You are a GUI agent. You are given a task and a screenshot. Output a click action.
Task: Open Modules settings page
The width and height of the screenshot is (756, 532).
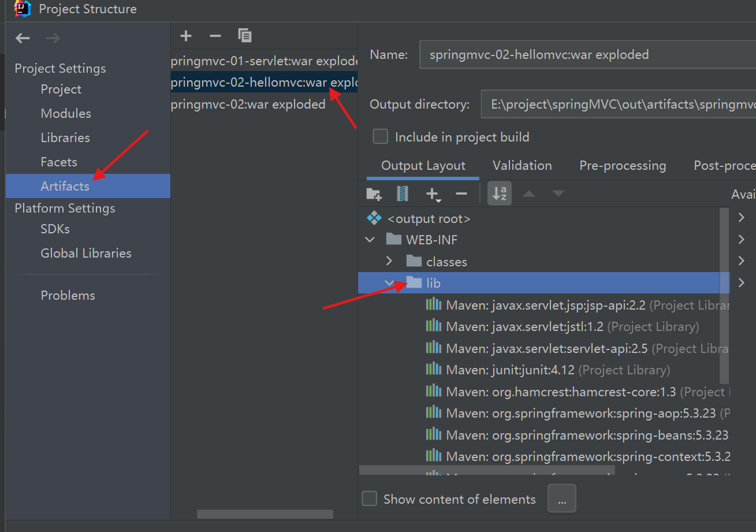66,114
